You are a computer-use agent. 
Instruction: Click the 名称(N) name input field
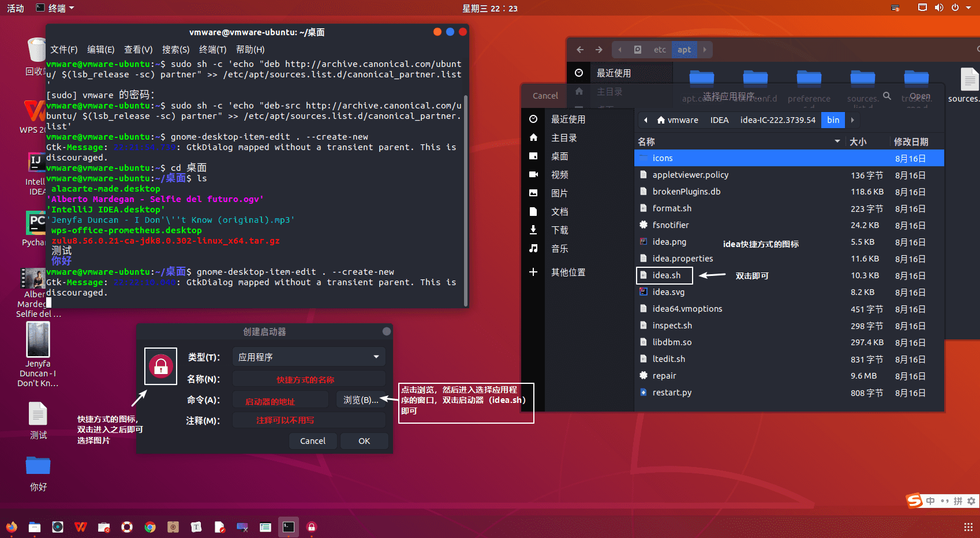coord(309,379)
